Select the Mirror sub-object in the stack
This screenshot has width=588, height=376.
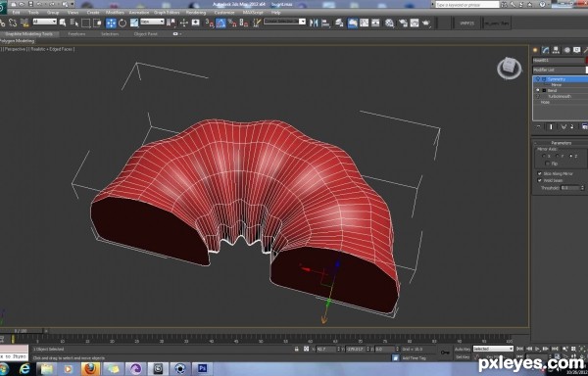[x=556, y=85]
